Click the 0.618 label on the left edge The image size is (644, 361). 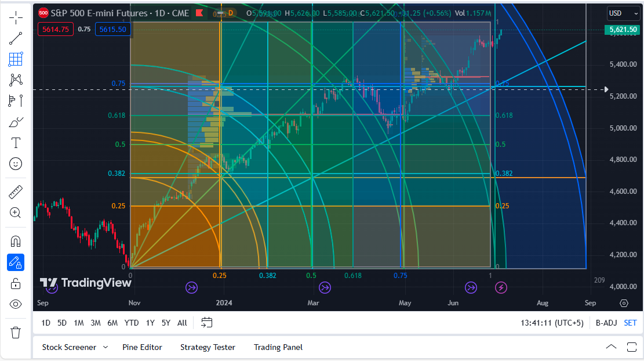click(x=117, y=115)
